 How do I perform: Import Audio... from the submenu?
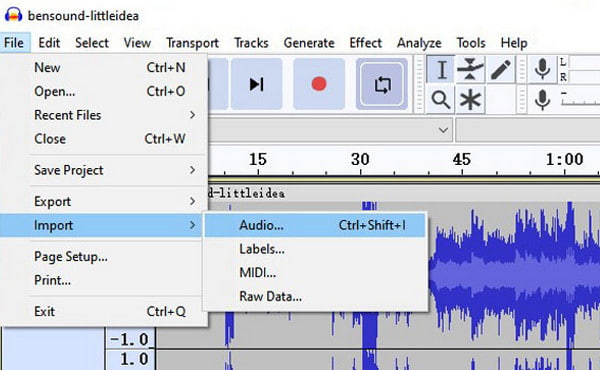(x=315, y=225)
